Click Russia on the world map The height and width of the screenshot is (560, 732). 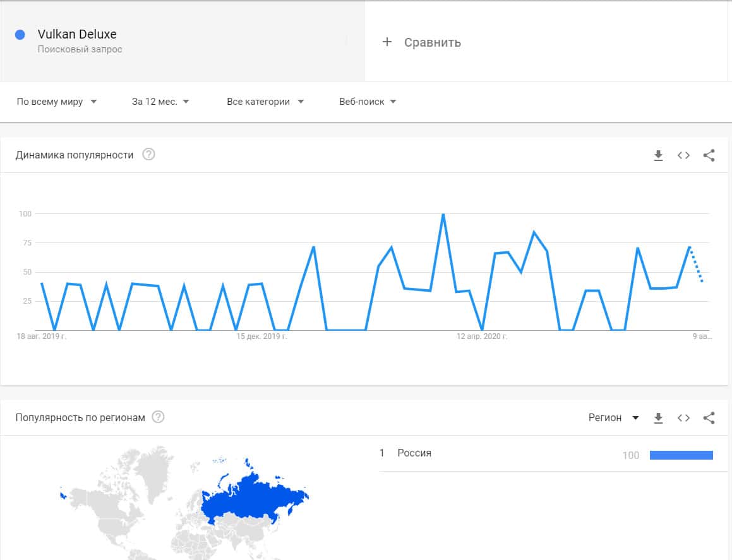pyautogui.click(x=253, y=499)
